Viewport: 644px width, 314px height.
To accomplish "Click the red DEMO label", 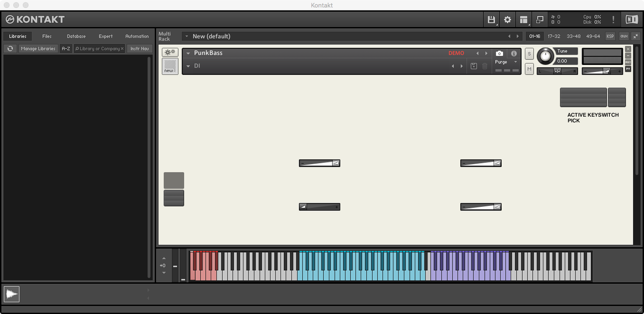I will (456, 53).
